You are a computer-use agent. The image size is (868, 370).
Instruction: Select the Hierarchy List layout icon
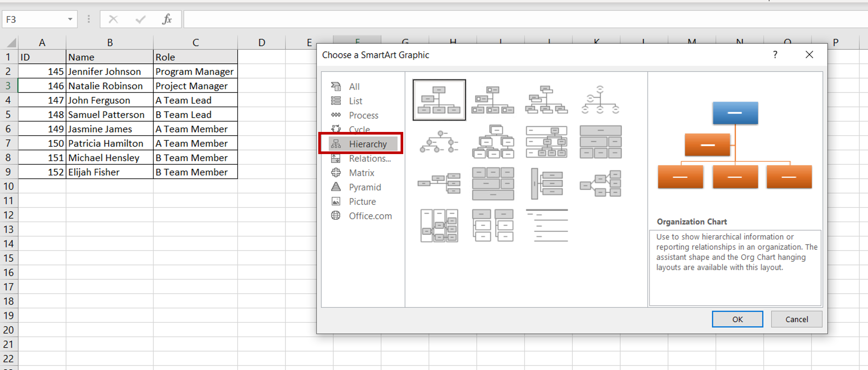tap(493, 225)
